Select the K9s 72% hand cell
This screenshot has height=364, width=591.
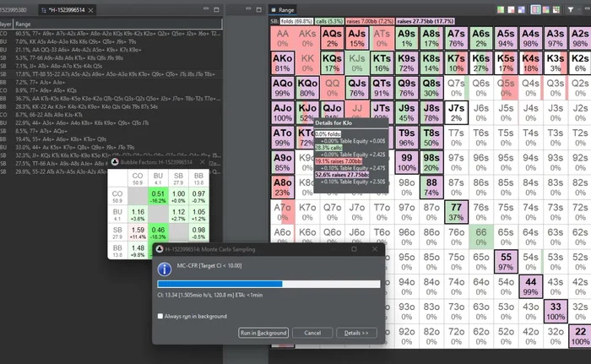click(x=407, y=63)
